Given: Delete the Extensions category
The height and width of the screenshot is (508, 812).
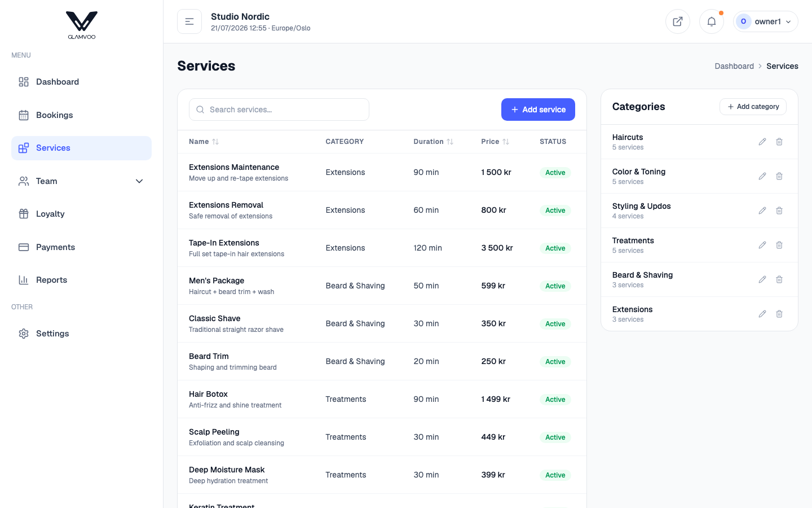Looking at the screenshot, I should pos(779,314).
